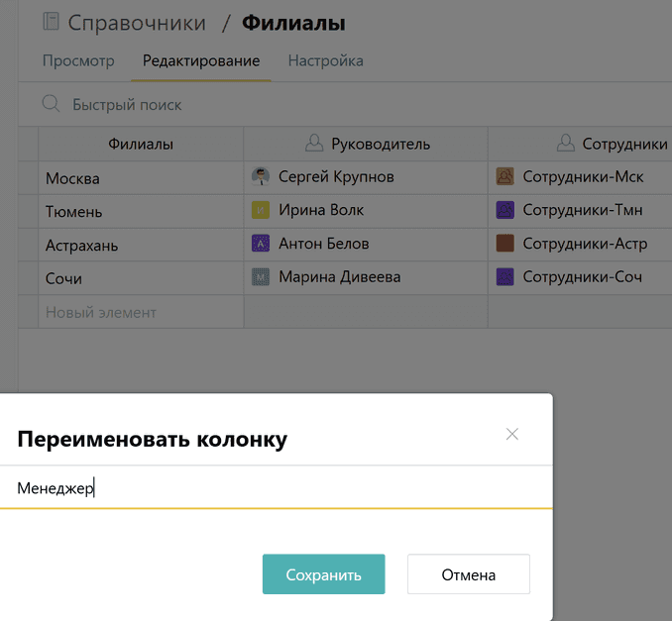Click the Отмена button
The height and width of the screenshot is (621, 672).
pyautogui.click(x=468, y=574)
